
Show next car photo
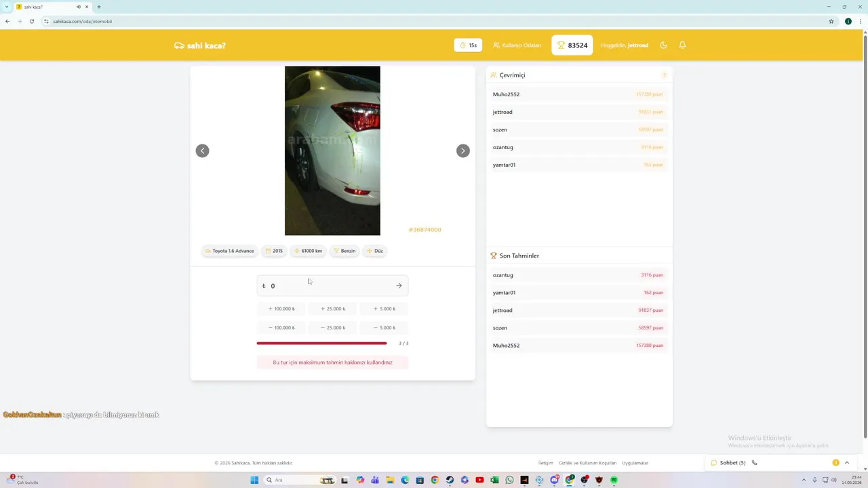pyautogui.click(x=462, y=150)
